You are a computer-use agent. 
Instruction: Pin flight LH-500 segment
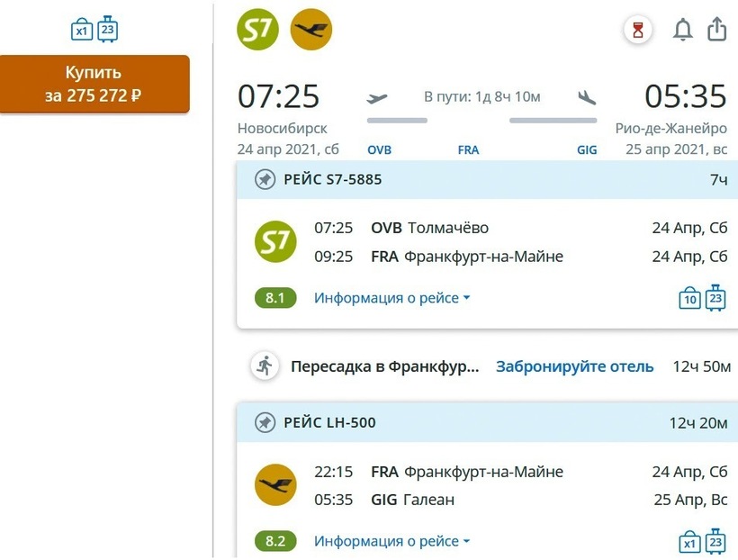pos(265,422)
